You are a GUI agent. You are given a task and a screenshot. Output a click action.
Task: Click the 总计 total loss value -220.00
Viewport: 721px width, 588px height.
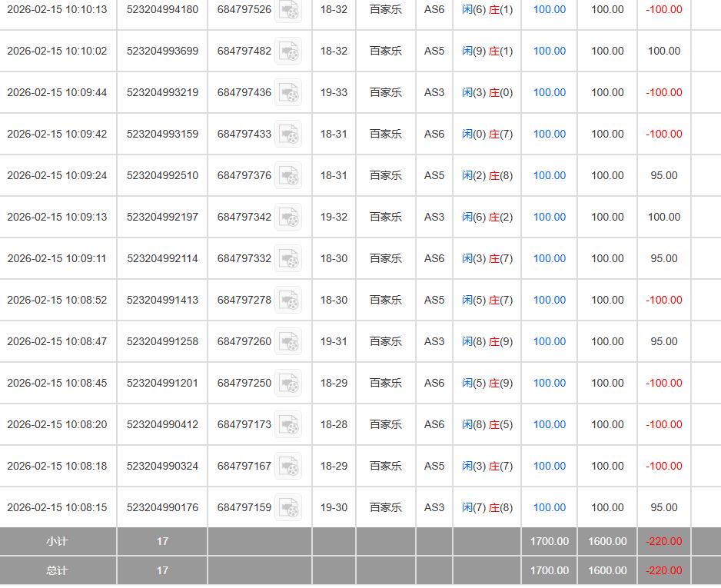pyautogui.click(x=663, y=570)
